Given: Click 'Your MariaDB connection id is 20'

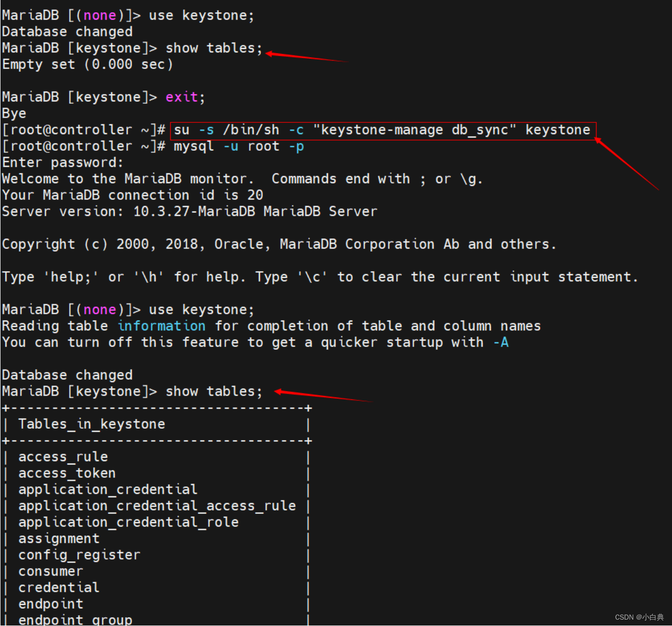Looking at the screenshot, I should pyautogui.click(x=133, y=195).
